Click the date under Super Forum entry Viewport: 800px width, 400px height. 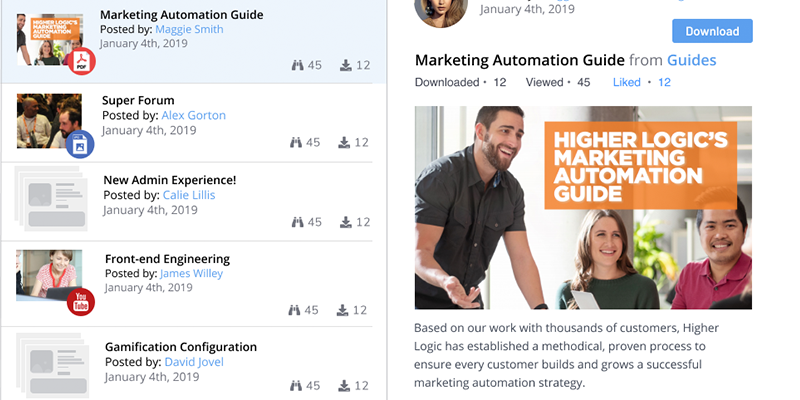149,130
